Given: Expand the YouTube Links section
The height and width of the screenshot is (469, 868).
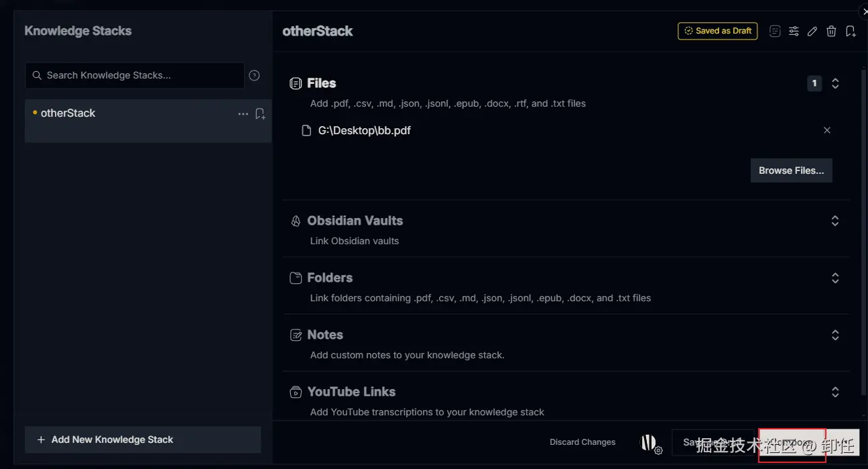Looking at the screenshot, I should (x=835, y=392).
